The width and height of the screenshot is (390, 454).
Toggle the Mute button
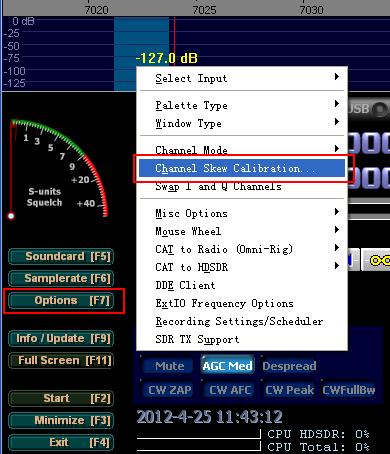coord(169,366)
